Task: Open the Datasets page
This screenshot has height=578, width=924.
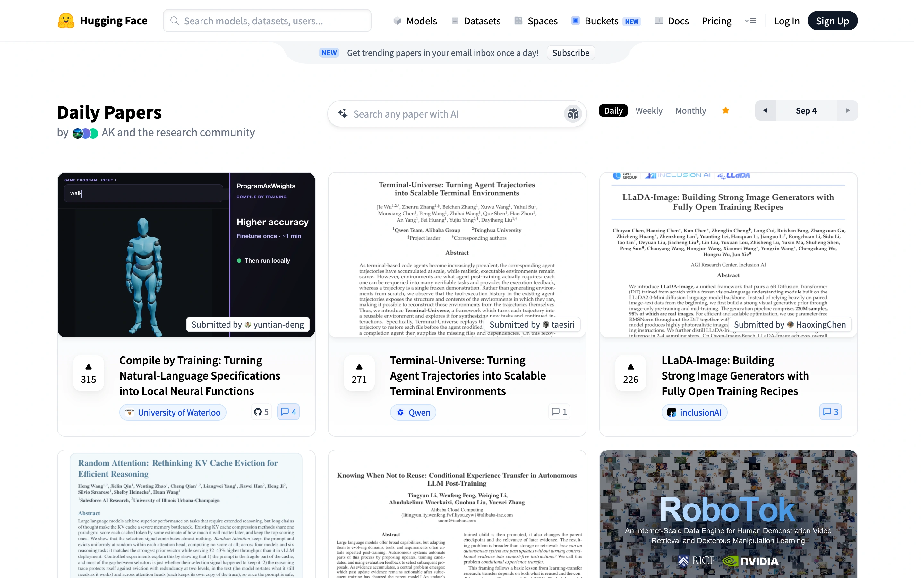Action: pyautogui.click(x=475, y=21)
